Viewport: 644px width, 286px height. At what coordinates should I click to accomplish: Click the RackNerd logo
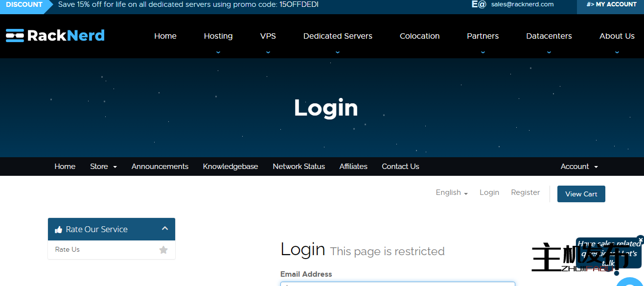point(55,36)
